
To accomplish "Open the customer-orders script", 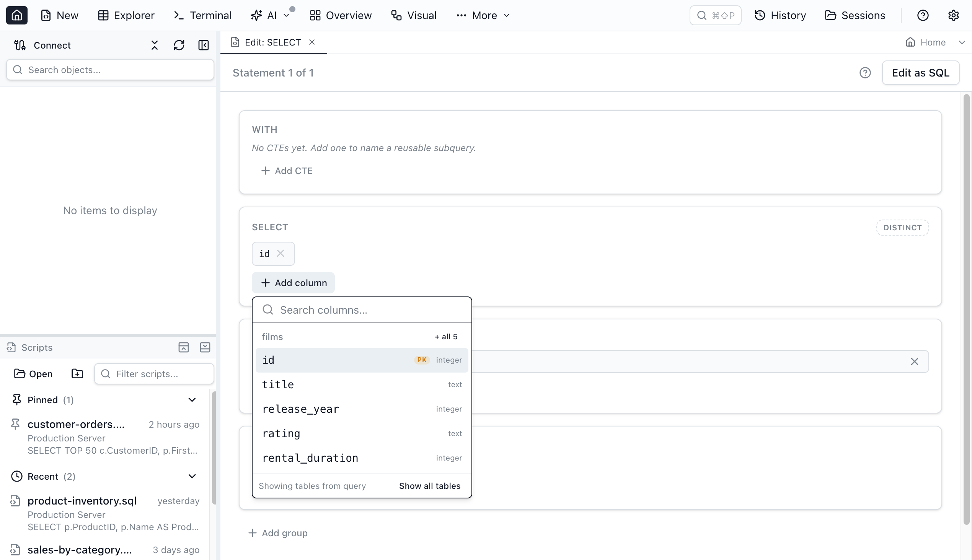I will 105,437.
